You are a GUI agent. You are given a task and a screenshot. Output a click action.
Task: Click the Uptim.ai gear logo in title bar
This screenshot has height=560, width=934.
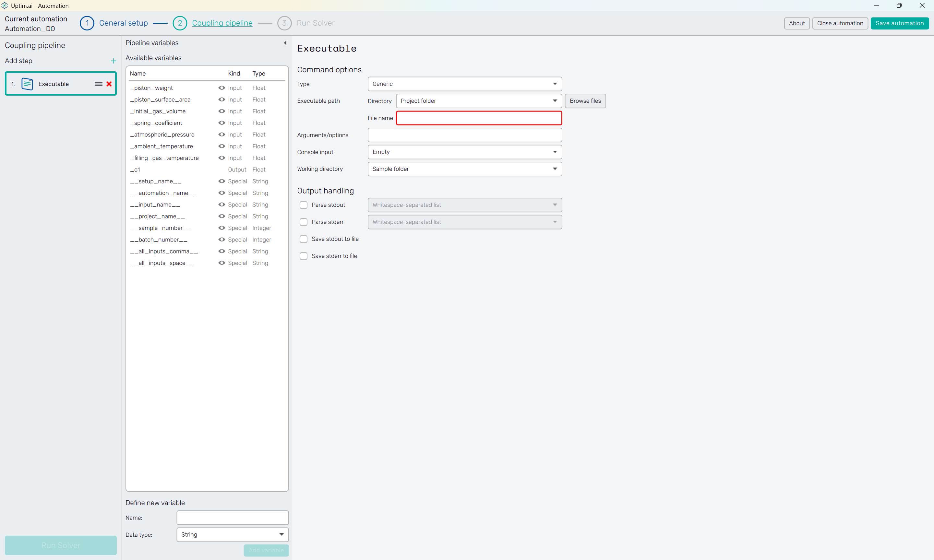pyautogui.click(x=5, y=6)
